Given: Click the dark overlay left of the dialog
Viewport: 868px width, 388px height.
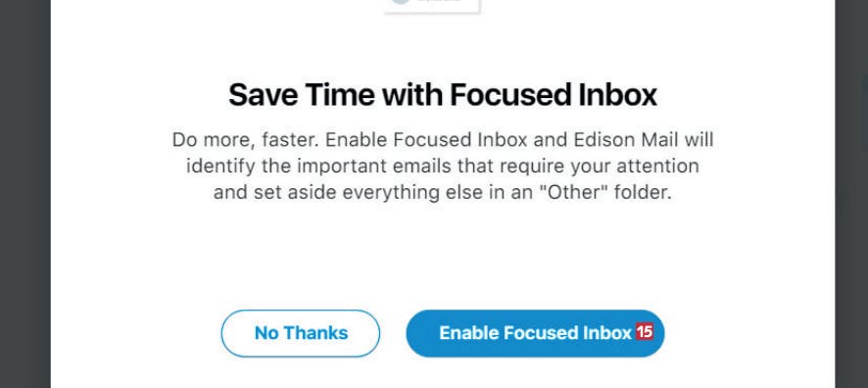Looking at the screenshot, I should pyautogui.click(x=24, y=194).
